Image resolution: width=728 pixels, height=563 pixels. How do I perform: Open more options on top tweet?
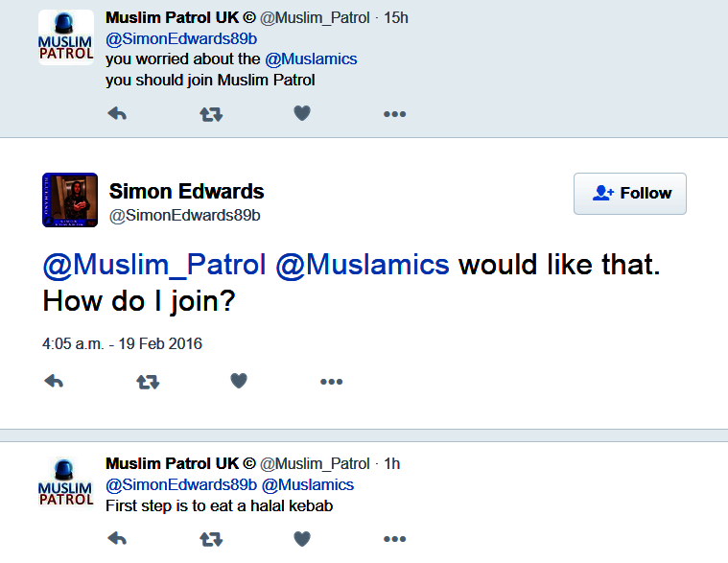click(x=394, y=113)
